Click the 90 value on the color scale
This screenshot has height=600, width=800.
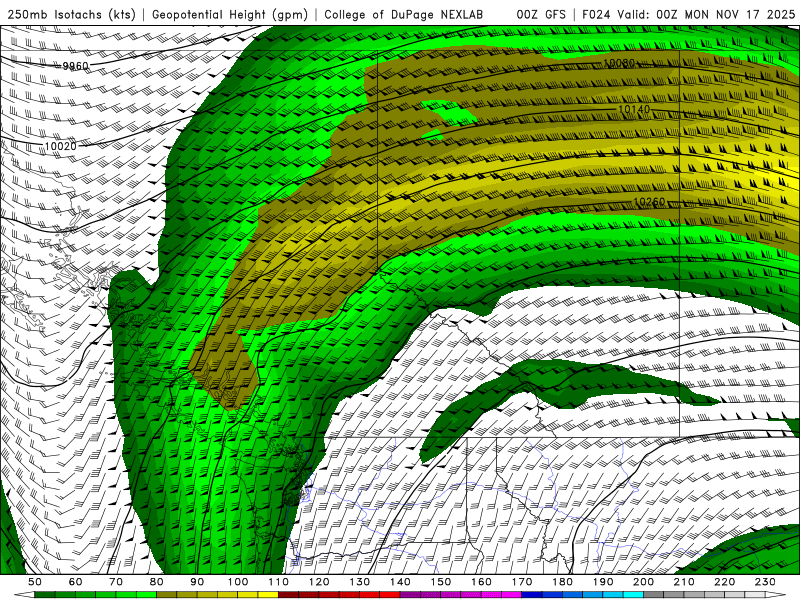tap(197, 582)
